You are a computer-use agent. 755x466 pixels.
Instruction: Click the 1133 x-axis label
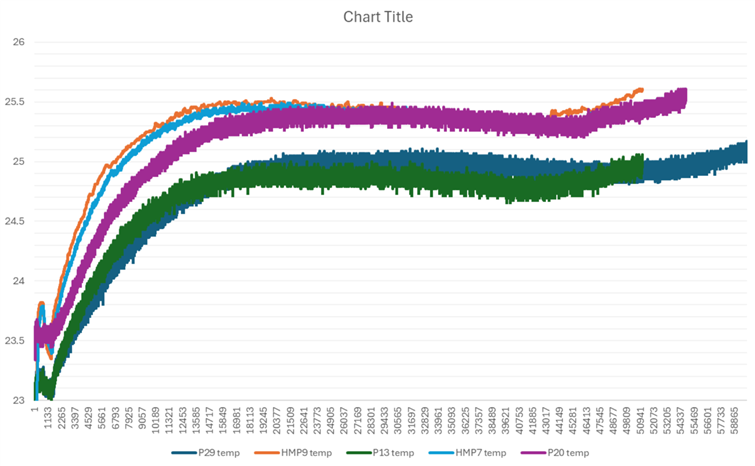pyautogui.click(x=48, y=417)
